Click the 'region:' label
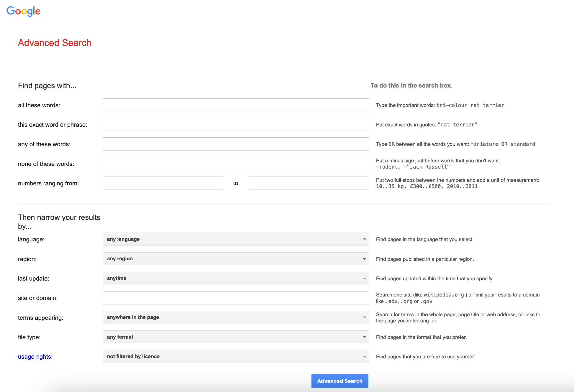Image resolution: width=574 pixels, height=392 pixels. 27,259
